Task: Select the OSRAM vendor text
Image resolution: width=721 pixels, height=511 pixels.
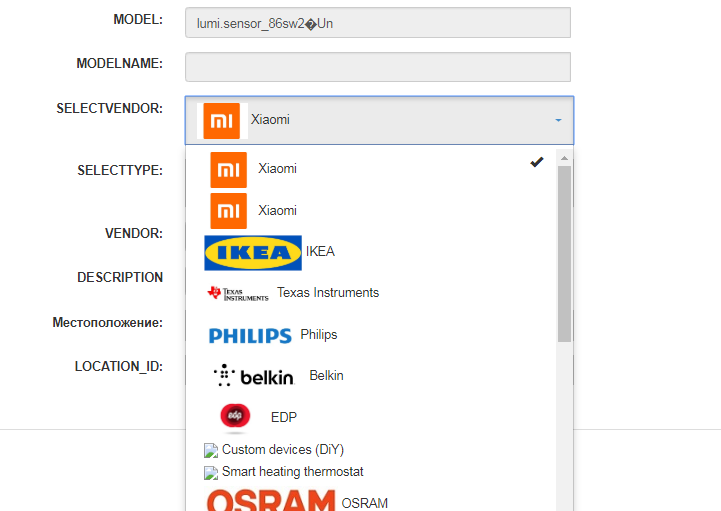Action: (365, 503)
